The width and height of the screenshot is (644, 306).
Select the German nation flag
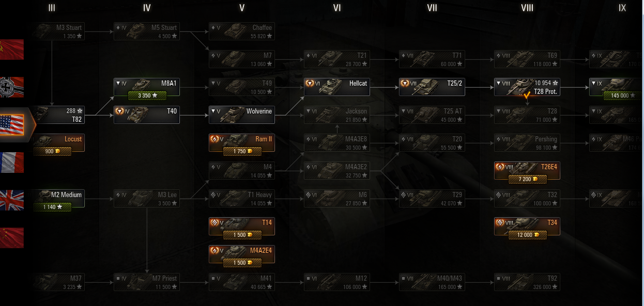click(x=11, y=87)
